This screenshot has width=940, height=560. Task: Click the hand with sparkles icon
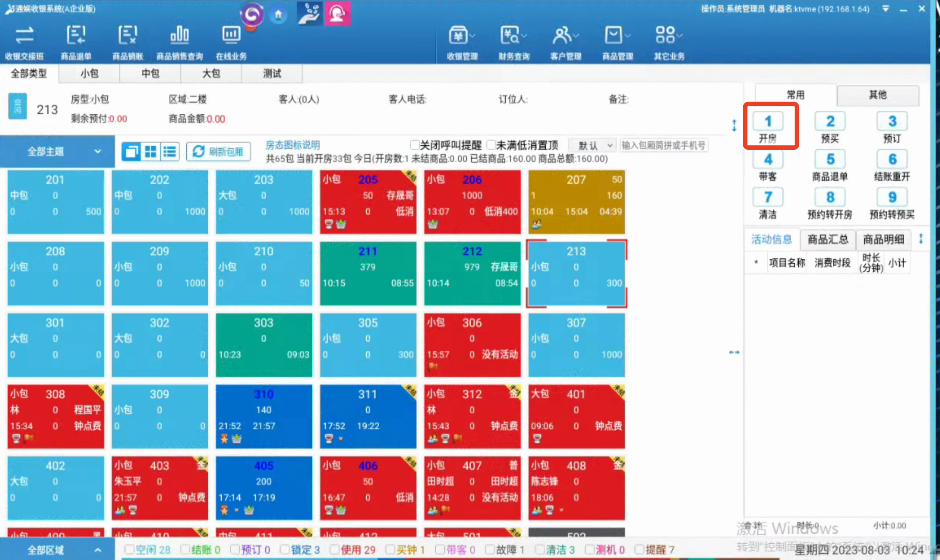(309, 14)
